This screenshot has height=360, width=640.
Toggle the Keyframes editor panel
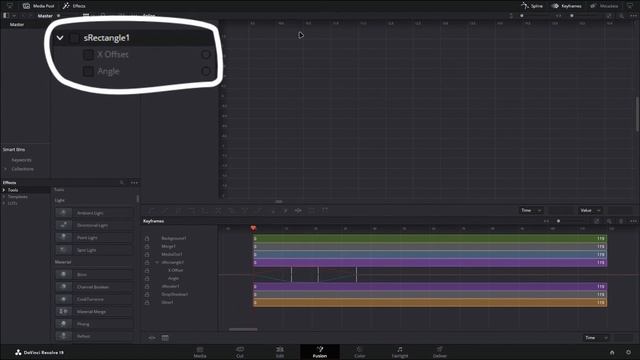point(567,6)
